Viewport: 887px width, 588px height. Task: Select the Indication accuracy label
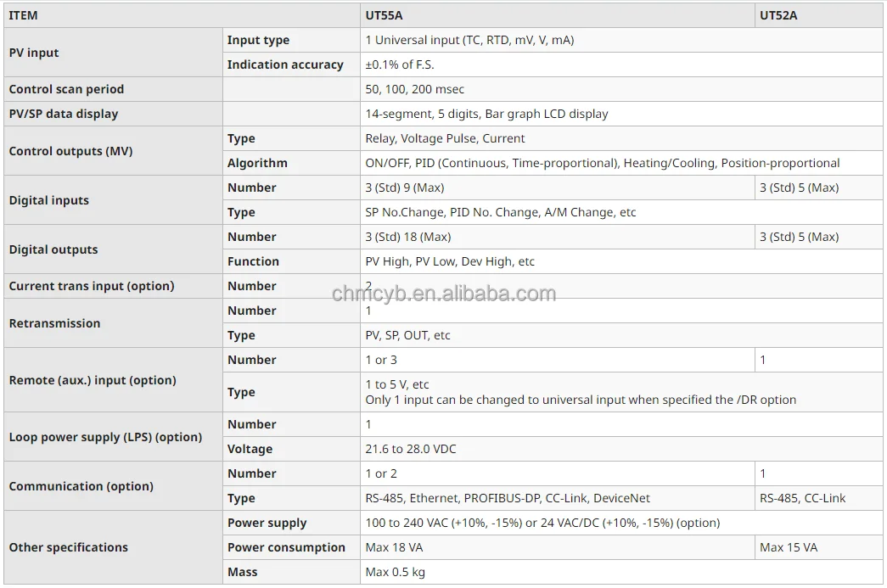coord(285,64)
